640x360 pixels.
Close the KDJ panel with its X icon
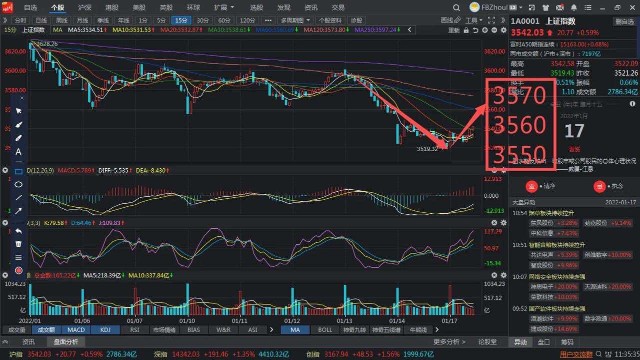494,223
